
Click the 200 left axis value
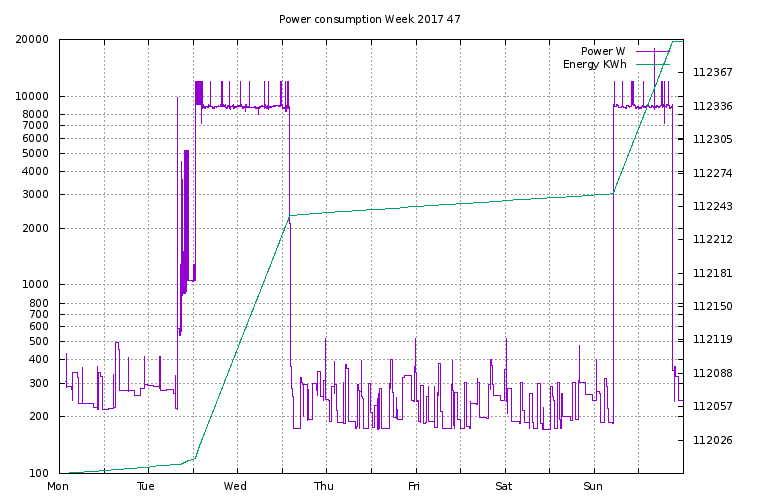coord(39,416)
